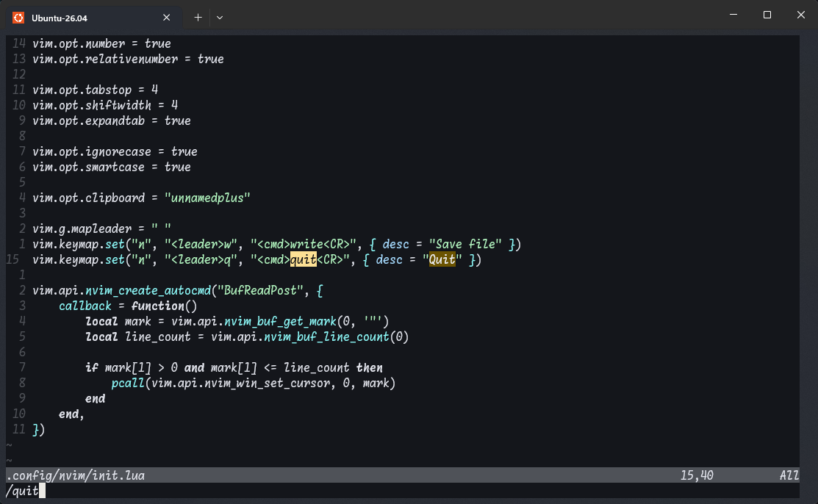
Task: Click 'vim.opt.smartcase = true' line
Action: (x=112, y=167)
